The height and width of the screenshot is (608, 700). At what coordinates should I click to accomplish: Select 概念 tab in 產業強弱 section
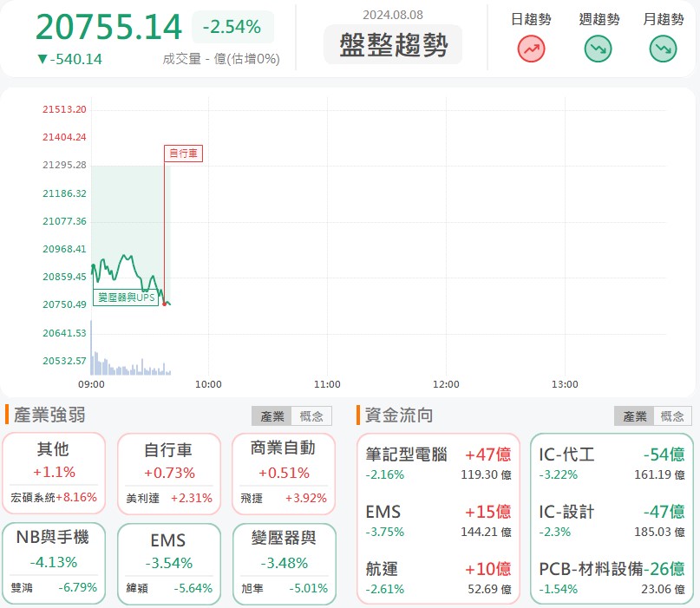tap(311, 416)
